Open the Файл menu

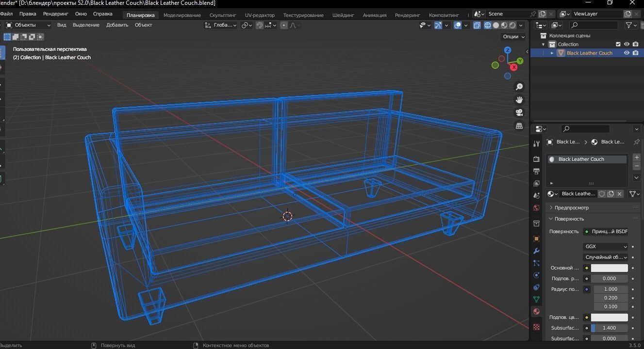click(x=6, y=14)
